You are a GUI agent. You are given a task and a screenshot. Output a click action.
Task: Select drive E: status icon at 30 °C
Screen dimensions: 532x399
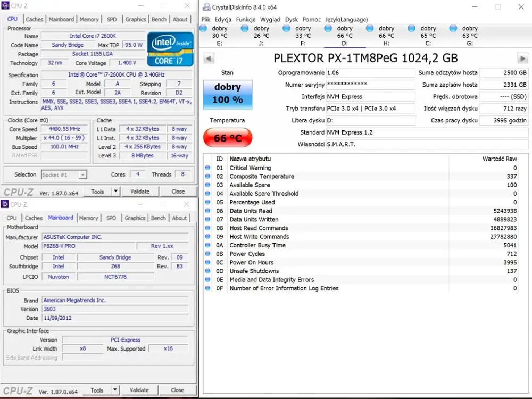click(204, 29)
